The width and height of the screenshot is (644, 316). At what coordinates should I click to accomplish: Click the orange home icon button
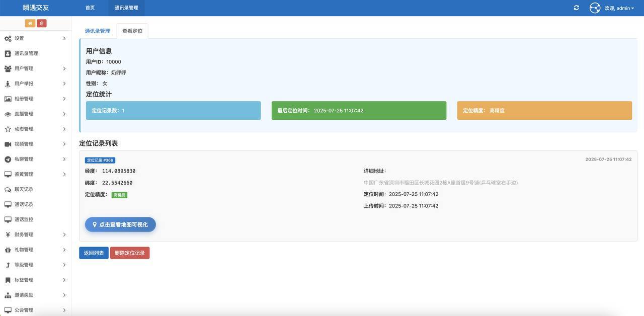(x=30, y=23)
